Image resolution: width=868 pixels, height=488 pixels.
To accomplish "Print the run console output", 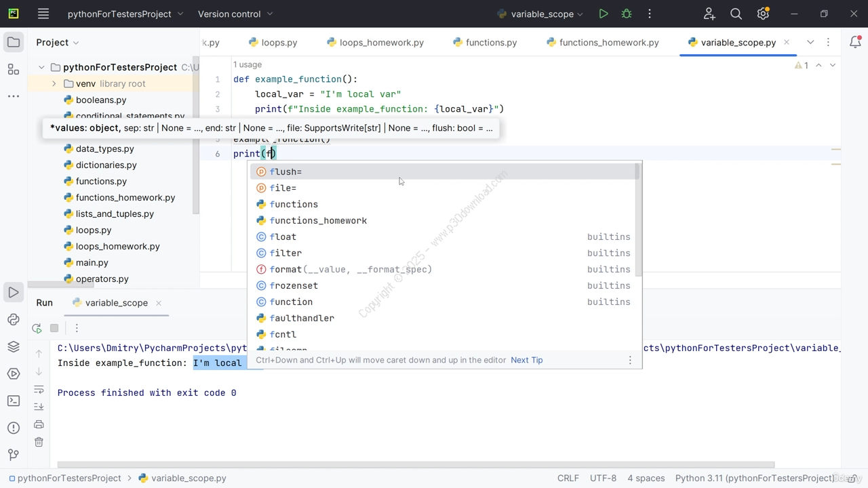I will (39, 424).
